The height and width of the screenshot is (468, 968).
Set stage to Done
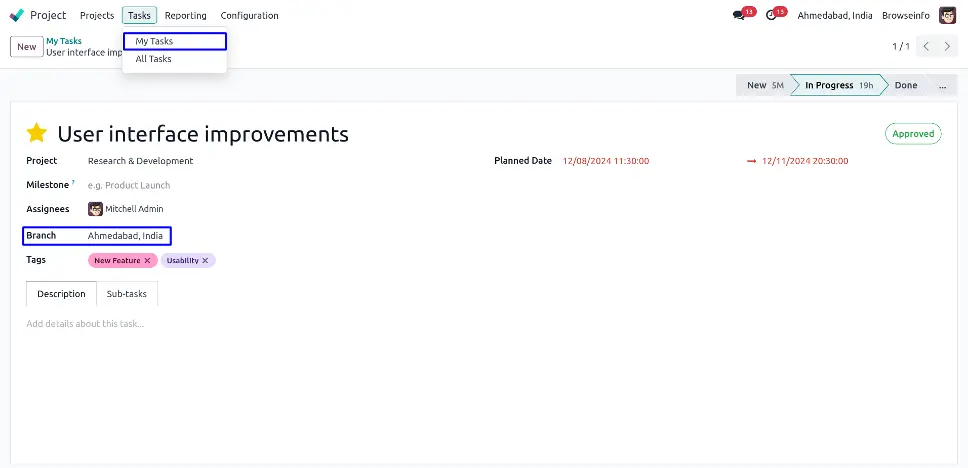[x=905, y=86]
